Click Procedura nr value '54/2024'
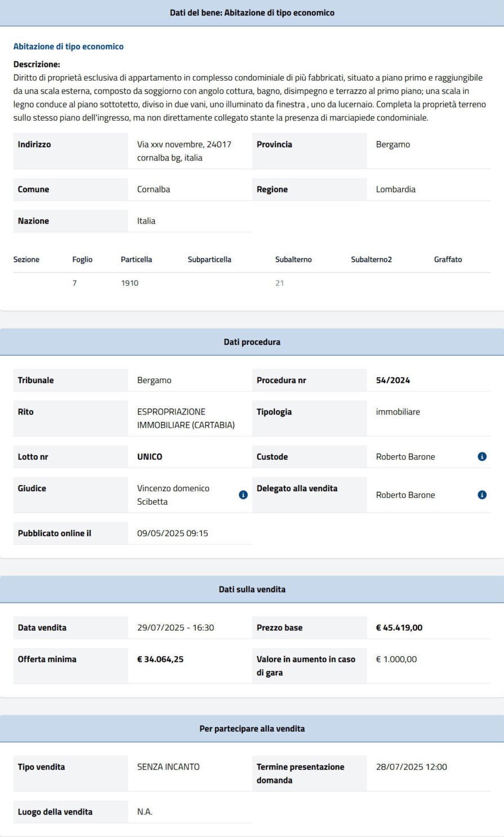 coord(393,380)
